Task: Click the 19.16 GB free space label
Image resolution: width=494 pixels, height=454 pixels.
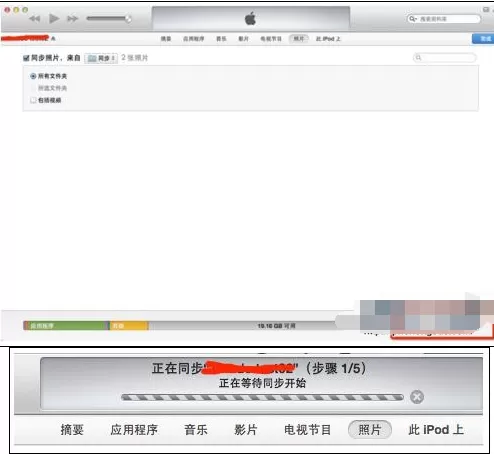Action: 276,326
